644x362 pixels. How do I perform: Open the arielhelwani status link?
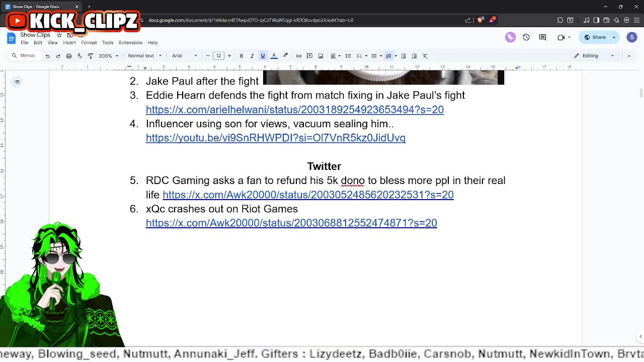[x=295, y=110]
